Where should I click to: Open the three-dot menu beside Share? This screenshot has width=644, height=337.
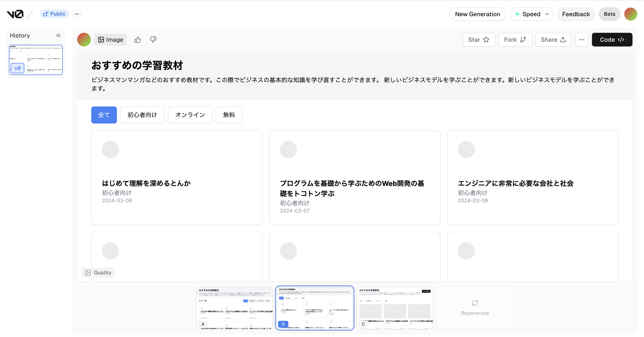tap(582, 40)
